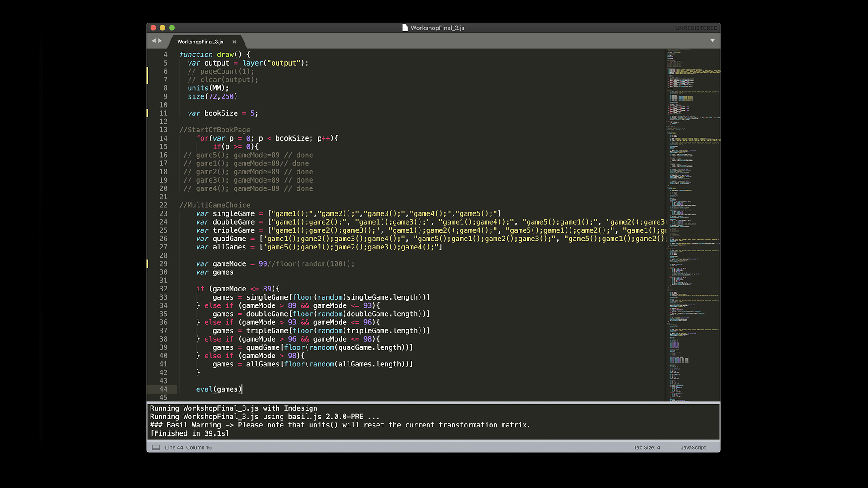Click line number 11 in the gutter
The height and width of the screenshot is (488, 868).
click(x=163, y=113)
